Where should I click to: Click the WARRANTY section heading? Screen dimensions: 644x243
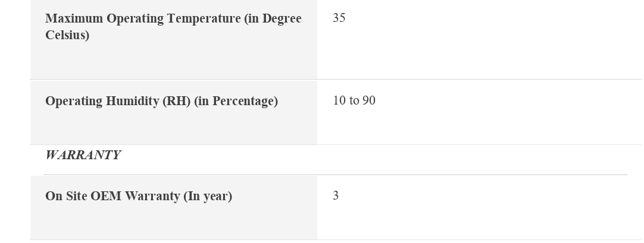tap(83, 156)
